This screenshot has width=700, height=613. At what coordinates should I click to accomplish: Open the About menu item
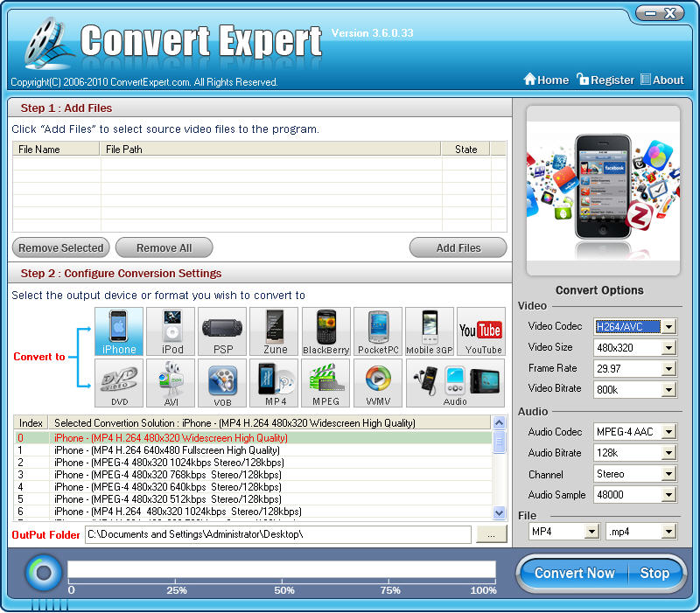click(662, 80)
